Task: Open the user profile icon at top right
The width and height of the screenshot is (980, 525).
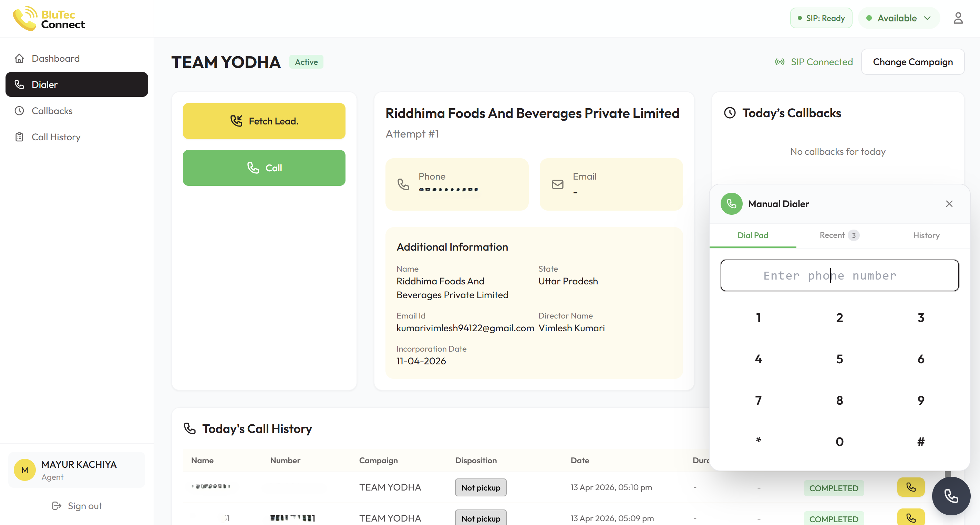Action: point(958,18)
